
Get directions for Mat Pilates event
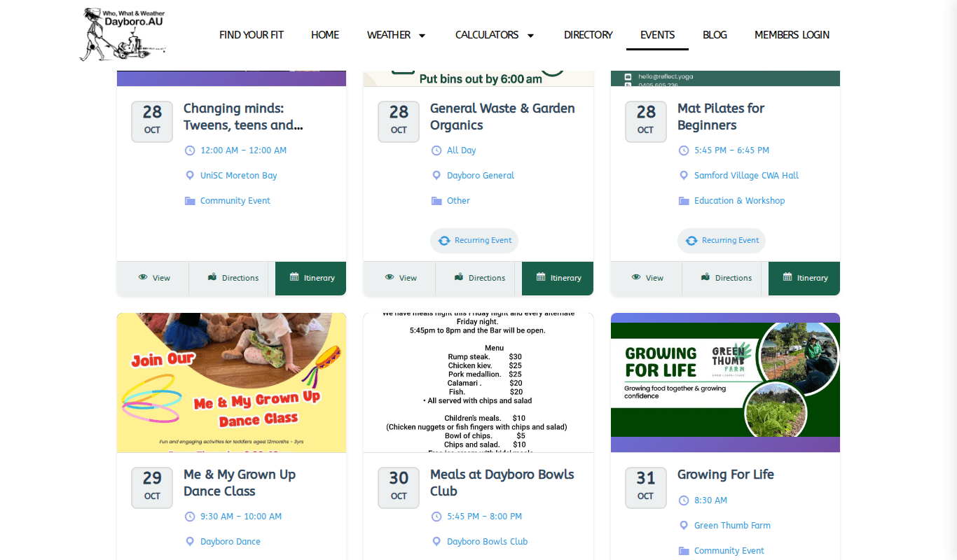(725, 278)
